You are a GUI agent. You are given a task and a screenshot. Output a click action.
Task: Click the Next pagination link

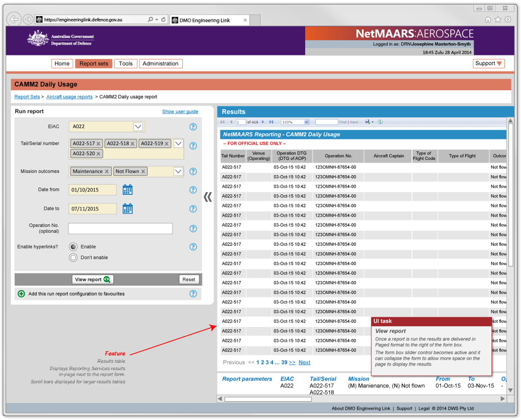pyautogui.click(x=304, y=362)
